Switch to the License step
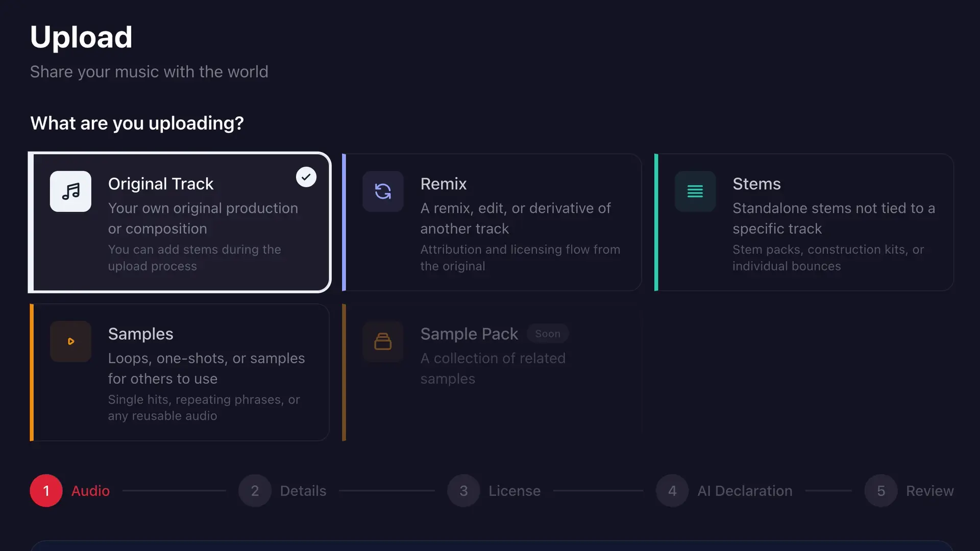The width and height of the screenshot is (980, 551). coord(514,490)
